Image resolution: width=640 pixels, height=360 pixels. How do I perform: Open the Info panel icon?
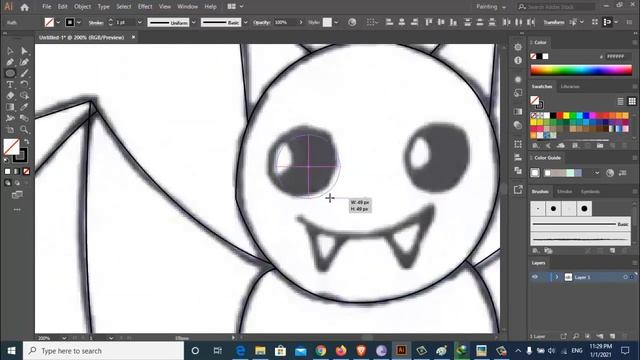click(x=518, y=60)
